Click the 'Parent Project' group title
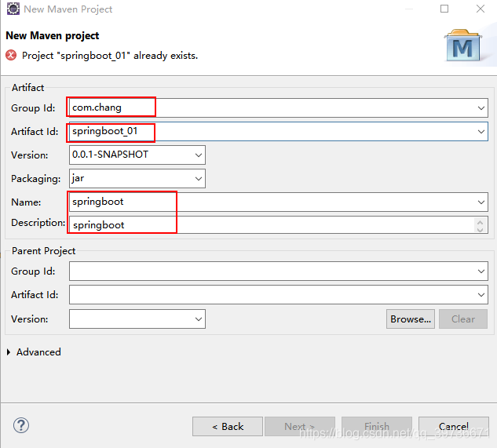The height and width of the screenshot is (448, 497). [43, 251]
